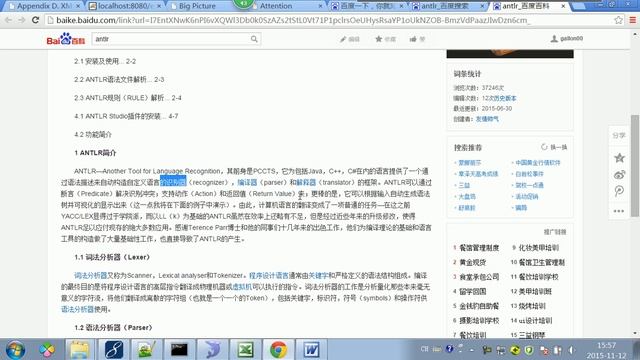Image resolution: width=640 pixels, height=360 pixels.
Task: Open promoted link 14 ui设计培训
Action: (535, 321)
